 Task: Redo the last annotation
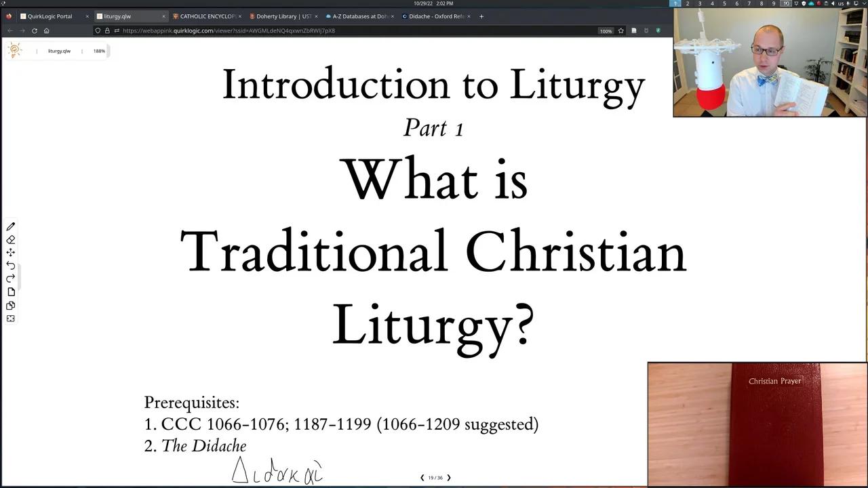click(x=11, y=278)
